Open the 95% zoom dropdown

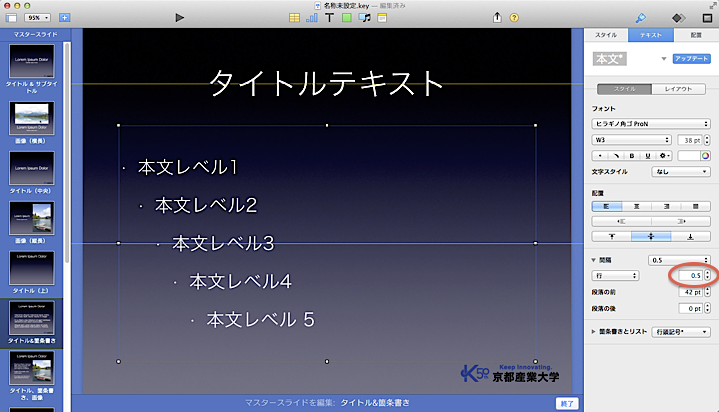37,18
